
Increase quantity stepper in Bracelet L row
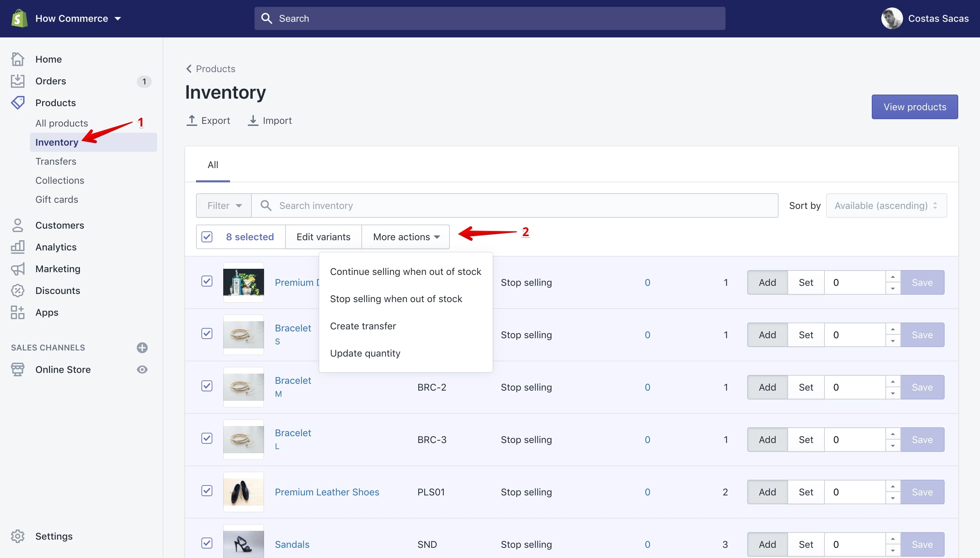coord(893,434)
